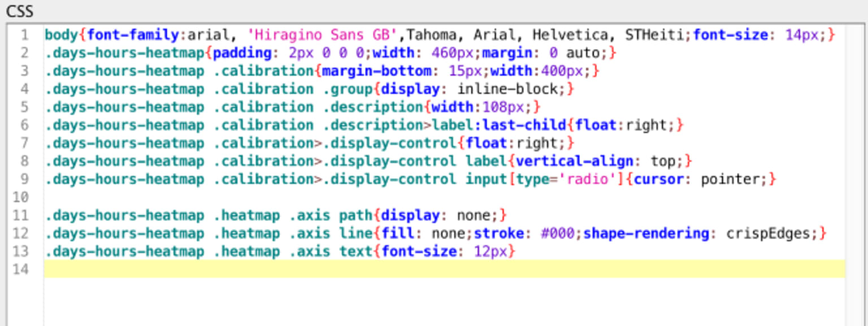Click '.group' selector on line 4

pos(348,89)
